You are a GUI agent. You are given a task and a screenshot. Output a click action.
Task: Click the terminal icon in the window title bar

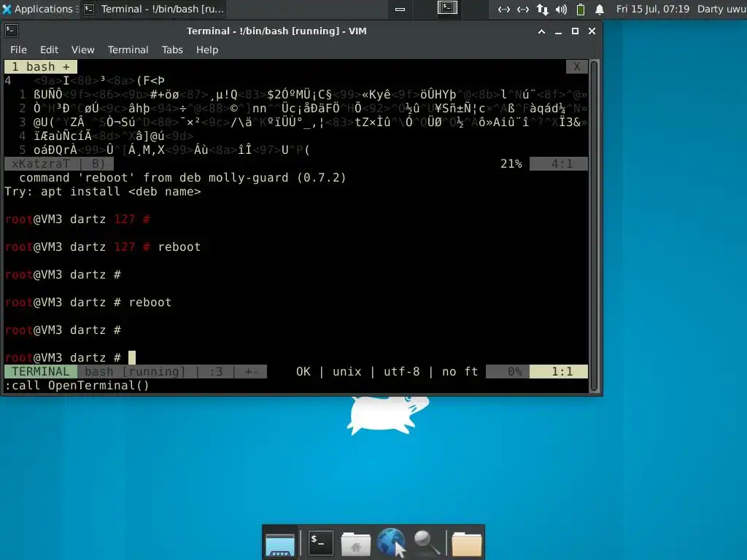pyautogui.click(x=12, y=31)
